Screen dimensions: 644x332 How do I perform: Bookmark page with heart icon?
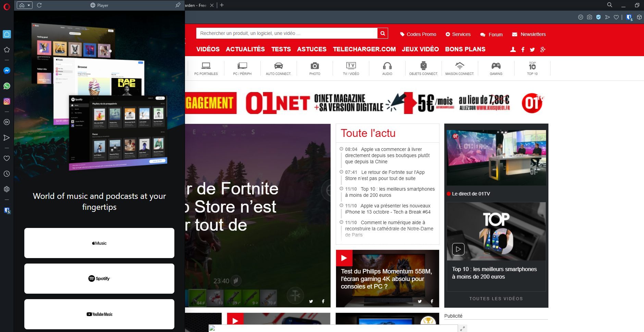tap(616, 17)
